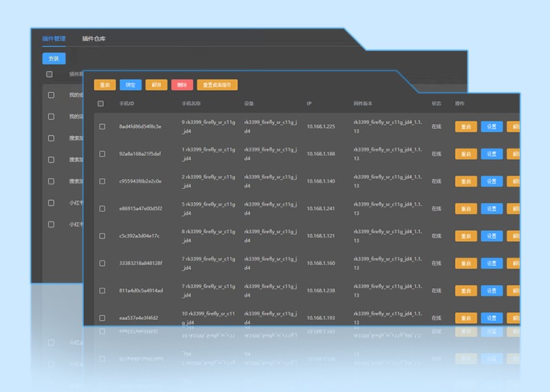Viewport: 550px width, 392px height.
Task: Check the box for device 811a4d0c5a4914ad
Action: tap(102, 291)
